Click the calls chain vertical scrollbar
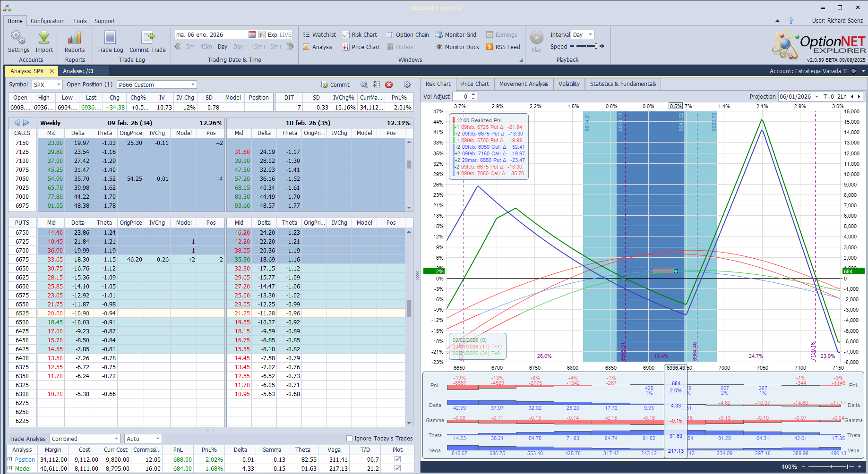The image size is (868, 474). 409,174
